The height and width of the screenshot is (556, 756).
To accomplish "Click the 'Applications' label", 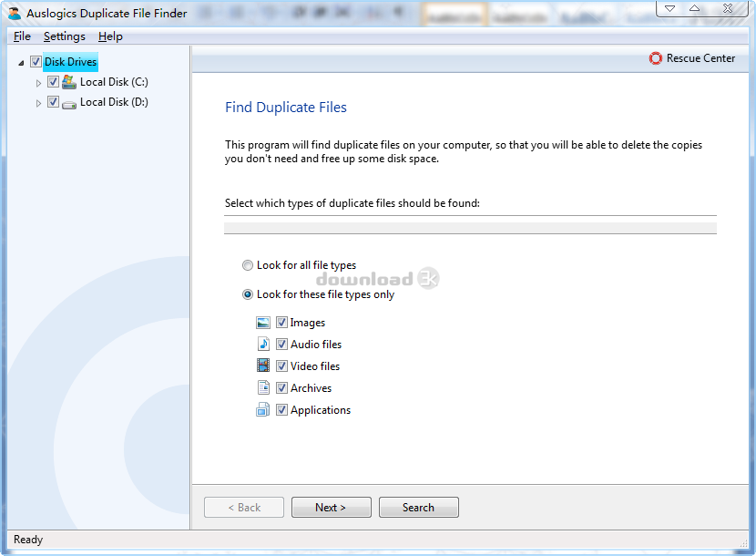I will click(x=321, y=410).
